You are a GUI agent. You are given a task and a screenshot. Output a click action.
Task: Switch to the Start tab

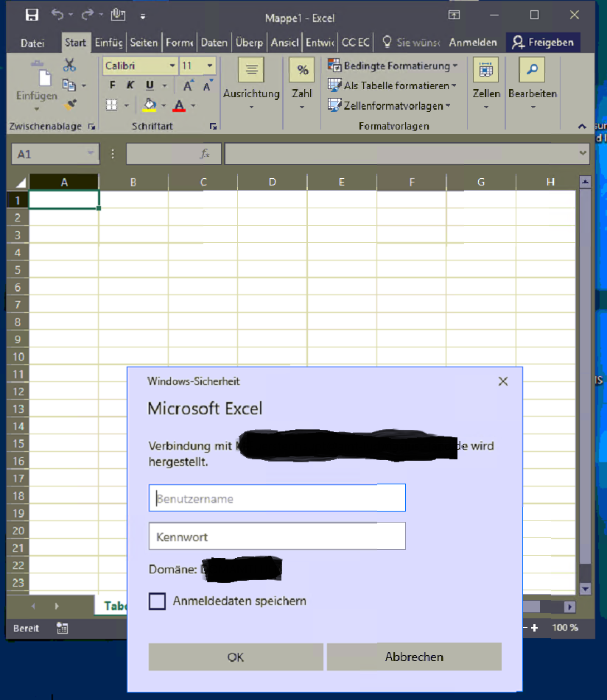pyautogui.click(x=75, y=43)
